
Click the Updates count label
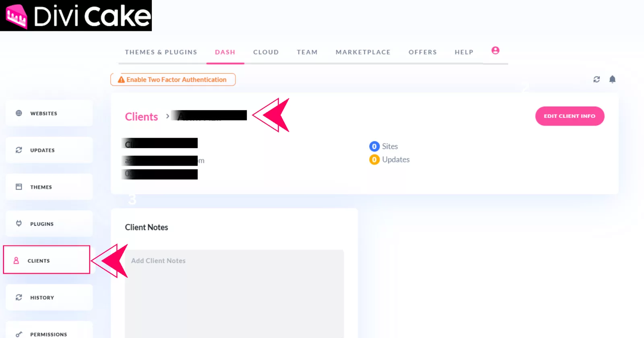[396, 160]
